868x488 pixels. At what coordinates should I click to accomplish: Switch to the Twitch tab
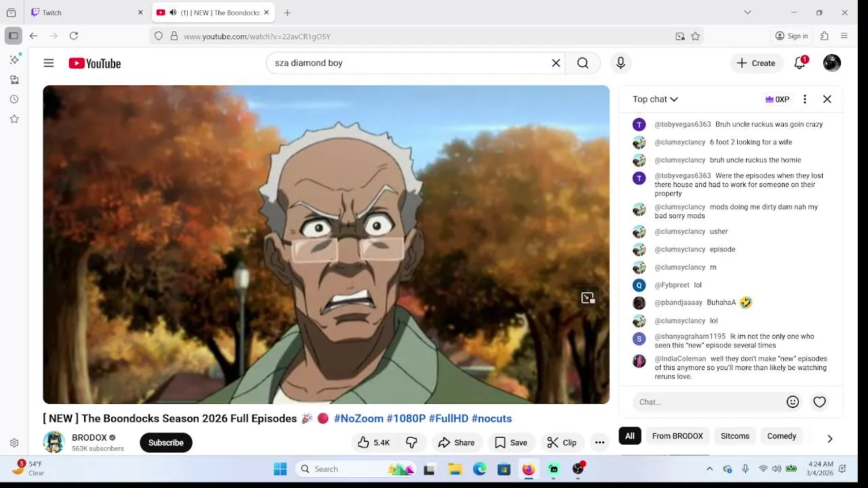pyautogui.click(x=87, y=13)
